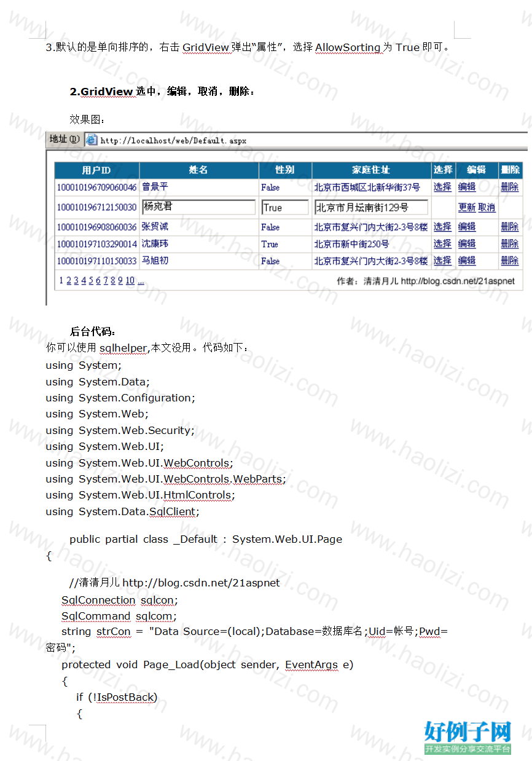This screenshot has width=532, height=761.
Task: Click the address URL http://localhost/web/Default.aspx
Action: coord(173,141)
